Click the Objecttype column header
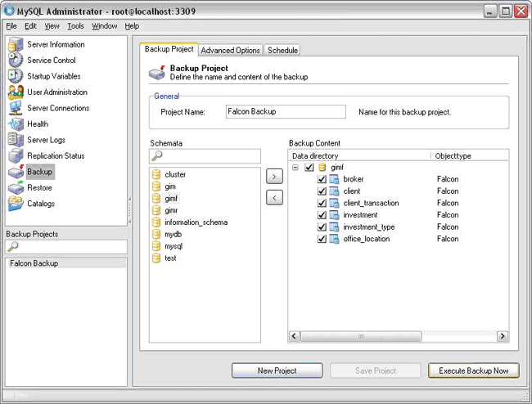The image size is (532, 404). 470,156
